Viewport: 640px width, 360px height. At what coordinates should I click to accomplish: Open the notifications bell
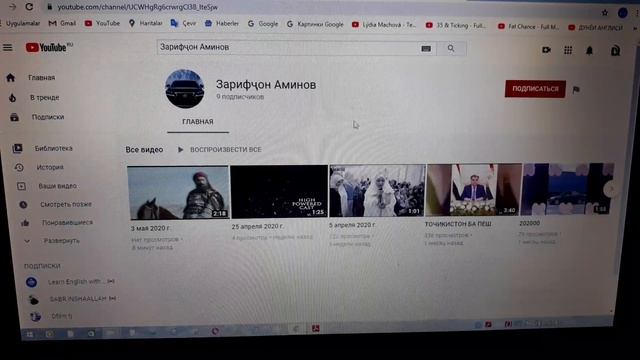[x=589, y=51]
